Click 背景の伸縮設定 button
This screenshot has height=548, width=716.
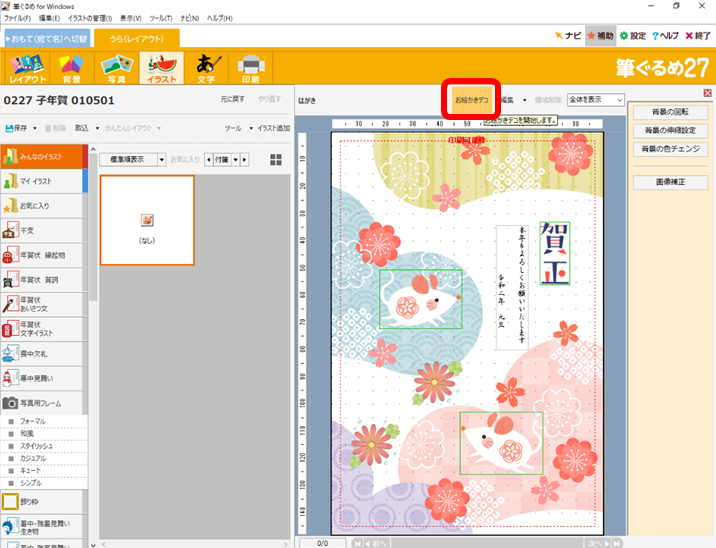point(670,131)
